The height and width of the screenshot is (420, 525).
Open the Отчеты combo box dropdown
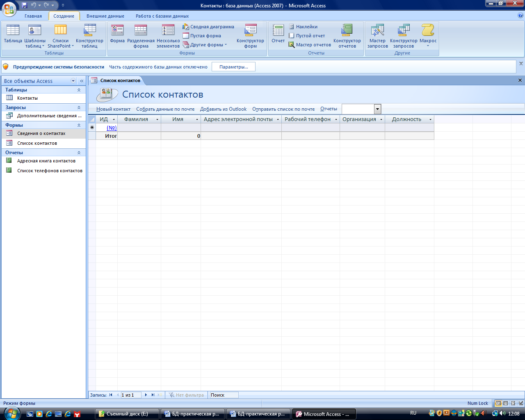click(377, 109)
